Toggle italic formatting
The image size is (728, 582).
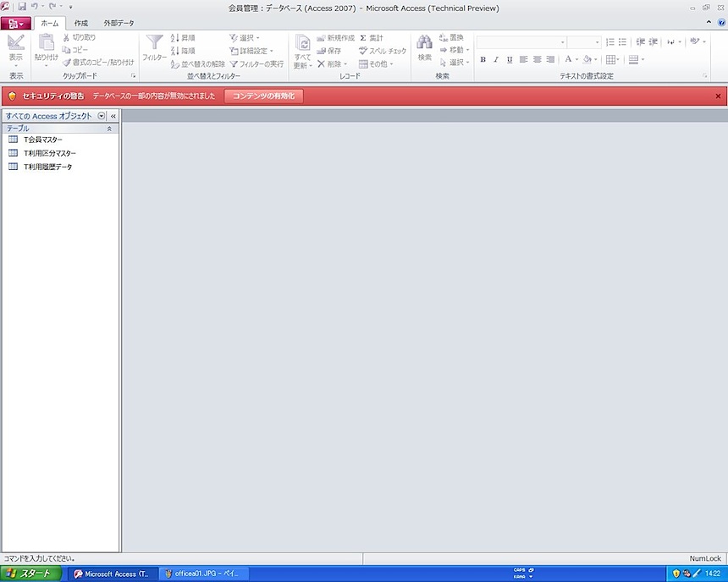pyautogui.click(x=496, y=59)
